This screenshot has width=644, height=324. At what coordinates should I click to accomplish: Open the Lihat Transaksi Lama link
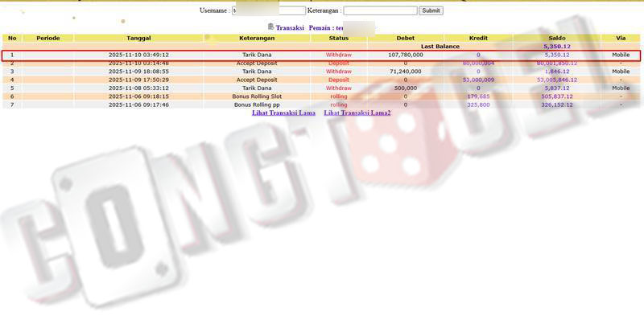click(283, 113)
